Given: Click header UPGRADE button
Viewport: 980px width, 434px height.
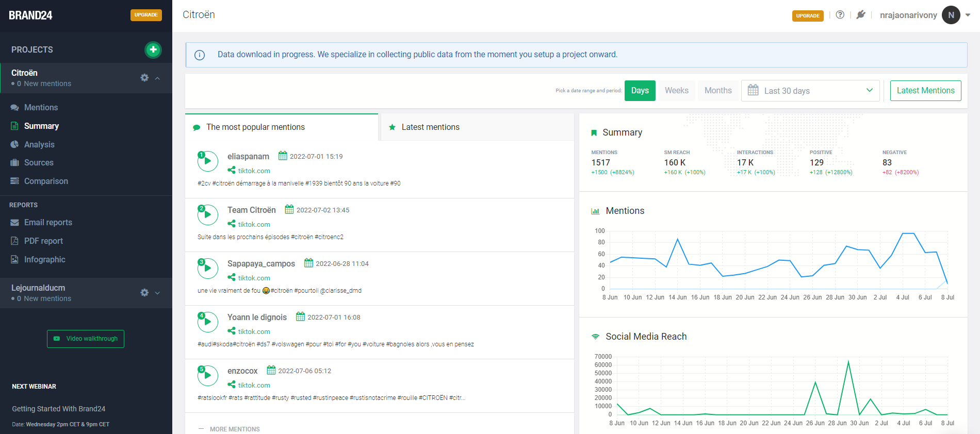Looking at the screenshot, I should click(x=808, y=15).
